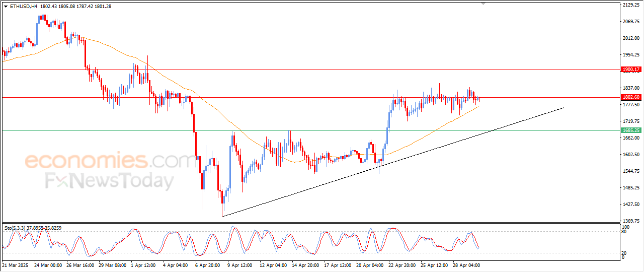The image size is (644, 272).
Task: Click the green 1685.25 price tag
Action: [631, 130]
